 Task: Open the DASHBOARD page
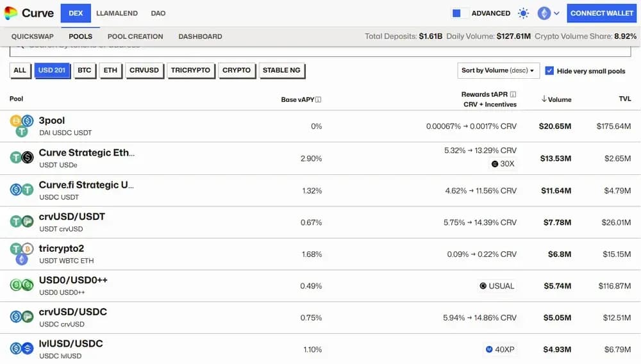pos(200,37)
